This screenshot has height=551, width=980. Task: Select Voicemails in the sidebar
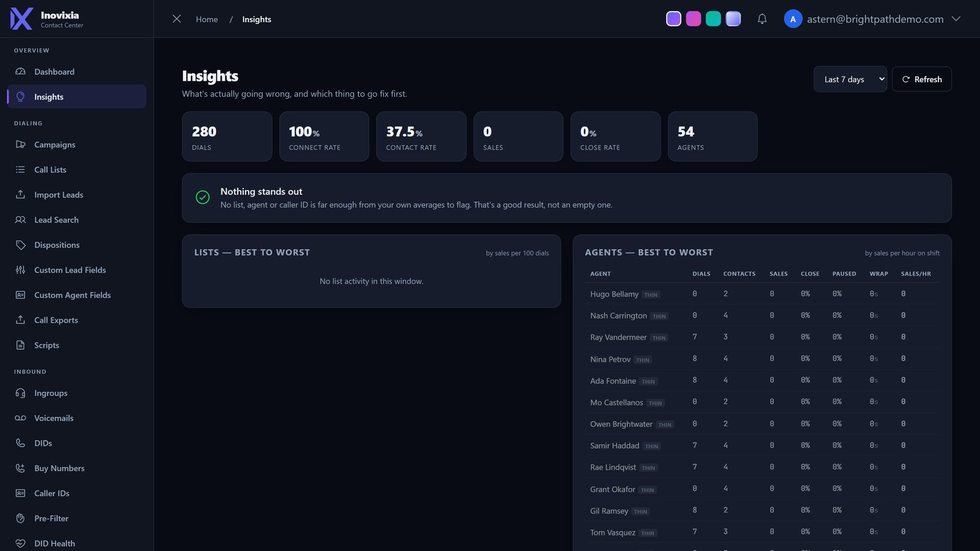coord(77,418)
